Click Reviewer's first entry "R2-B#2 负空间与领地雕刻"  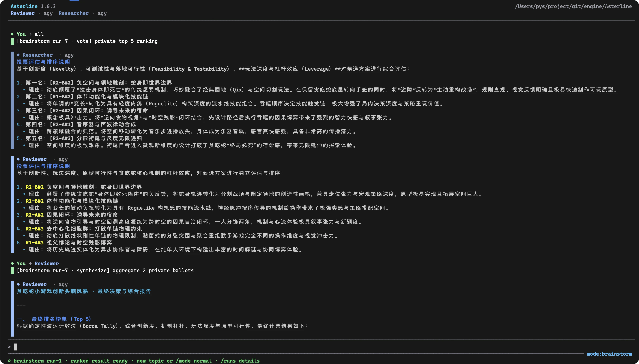tap(84, 187)
